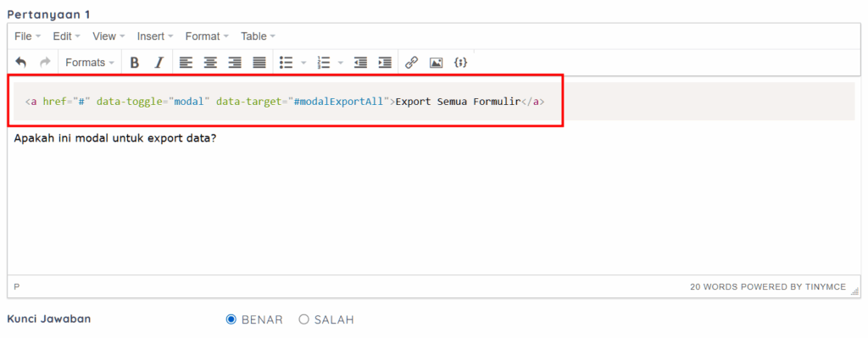
Task: Click the 'Kunci Jawaban' label
Action: tap(48, 319)
